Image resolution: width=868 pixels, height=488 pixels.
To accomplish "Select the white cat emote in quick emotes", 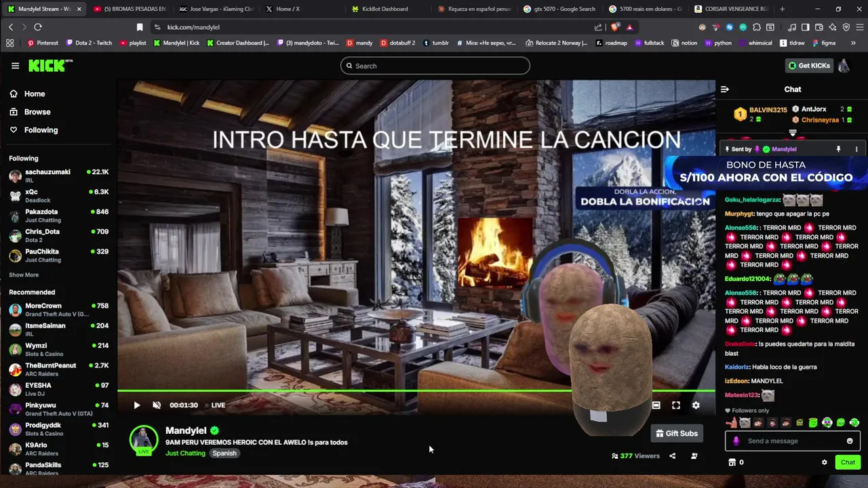I will click(x=745, y=423).
